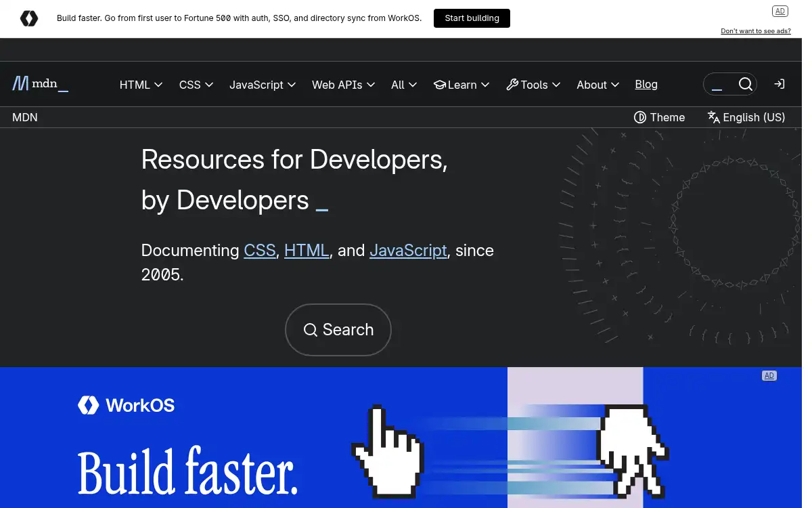
Task: Follow the CSS link in the tagline
Action: 260,250
